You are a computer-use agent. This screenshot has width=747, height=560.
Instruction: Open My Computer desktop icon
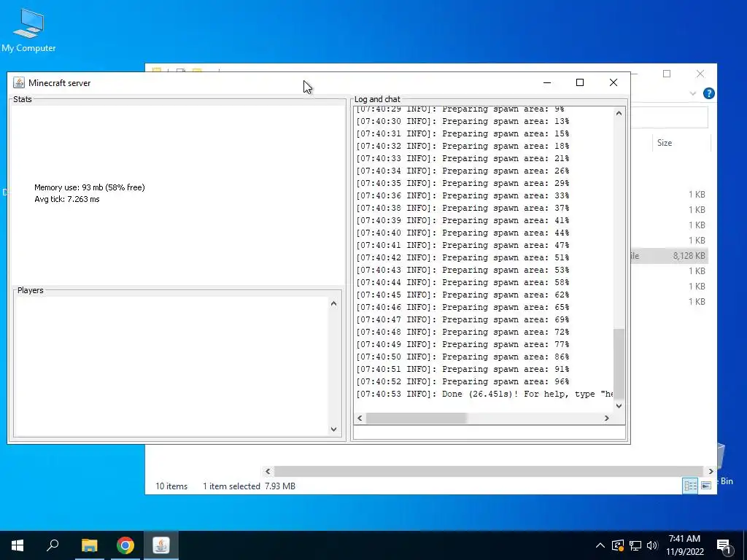(x=28, y=30)
